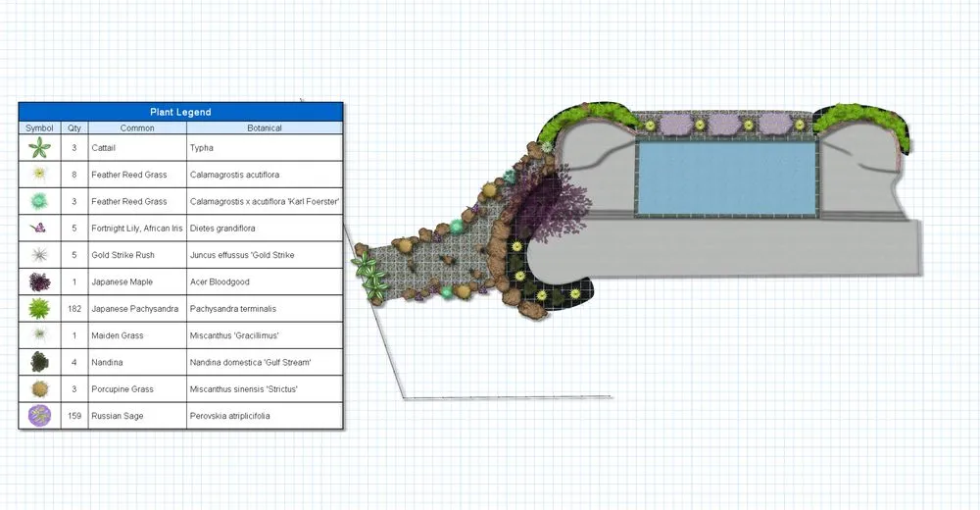
Task: Click the Common column header
Action: [137, 127]
